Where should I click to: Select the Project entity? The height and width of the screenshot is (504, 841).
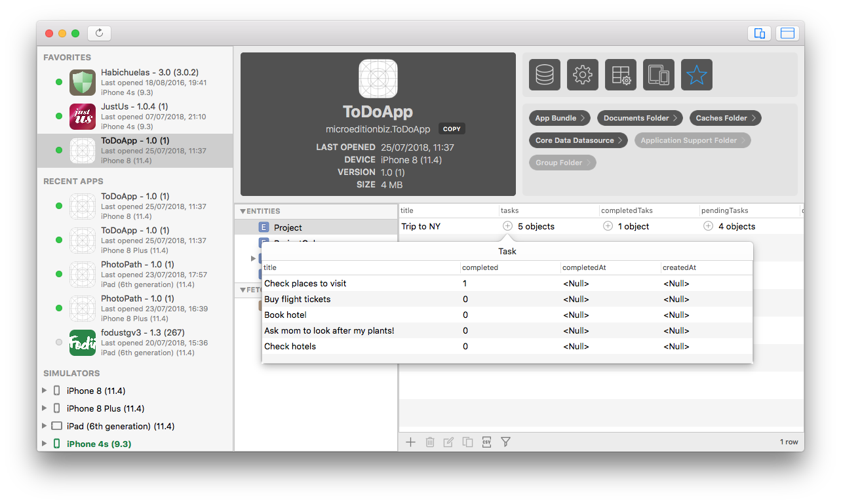288,227
